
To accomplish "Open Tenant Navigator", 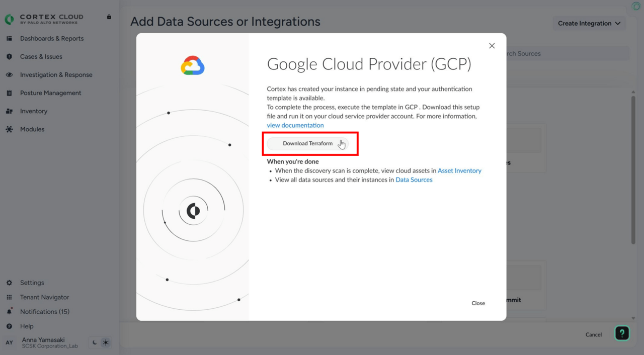I will (45, 297).
